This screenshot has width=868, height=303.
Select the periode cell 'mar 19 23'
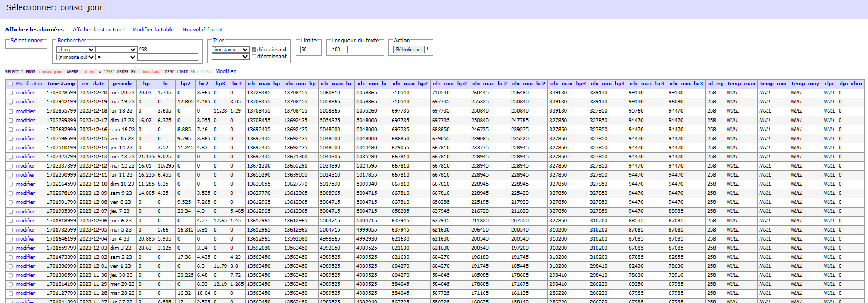(123, 102)
